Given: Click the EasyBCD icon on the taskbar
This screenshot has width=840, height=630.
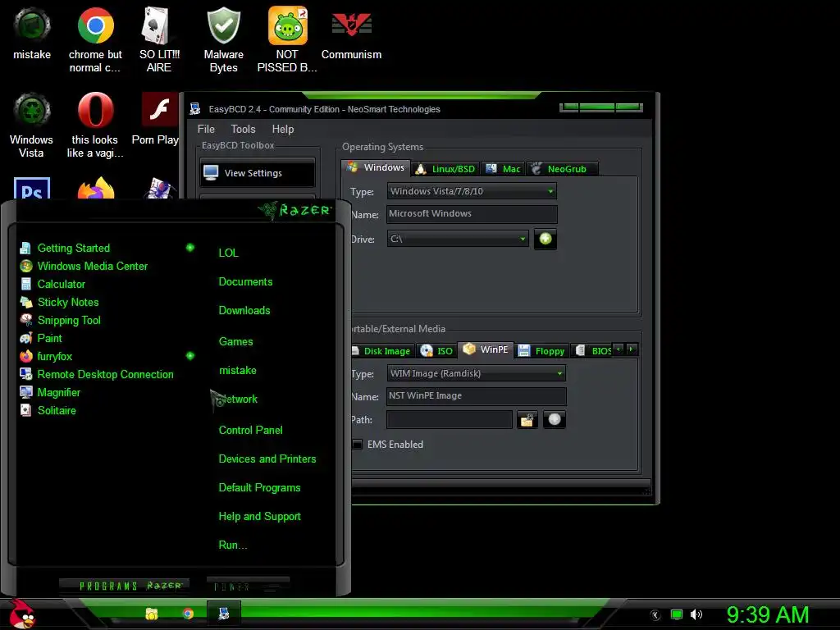Looking at the screenshot, I should (x=224, y=614).
